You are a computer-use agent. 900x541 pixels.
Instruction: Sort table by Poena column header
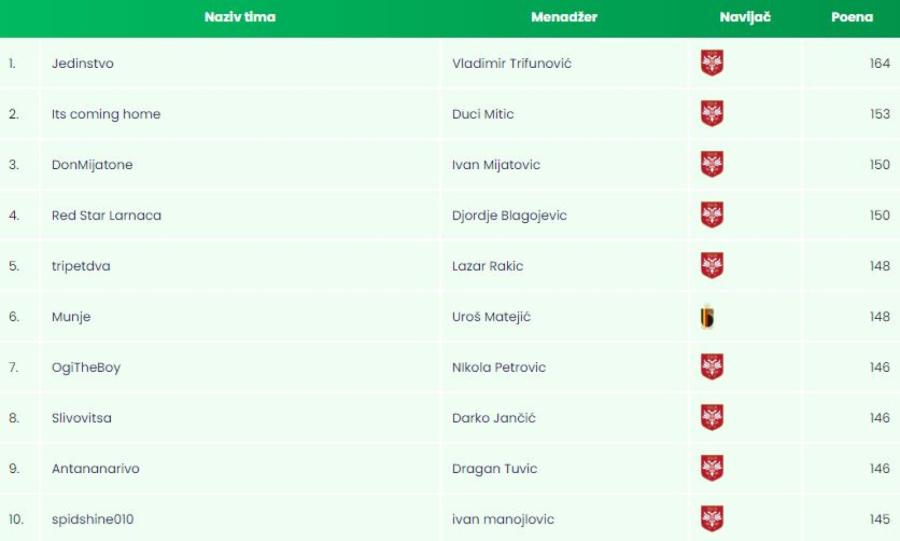point(852,17)
